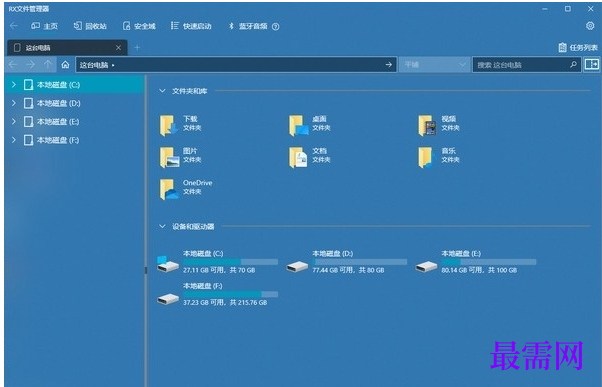Expand 本地磁盘 (C:) in the tree
This screenshot has height=387, width=602.
pyautogui.click(x=14, y=84)
